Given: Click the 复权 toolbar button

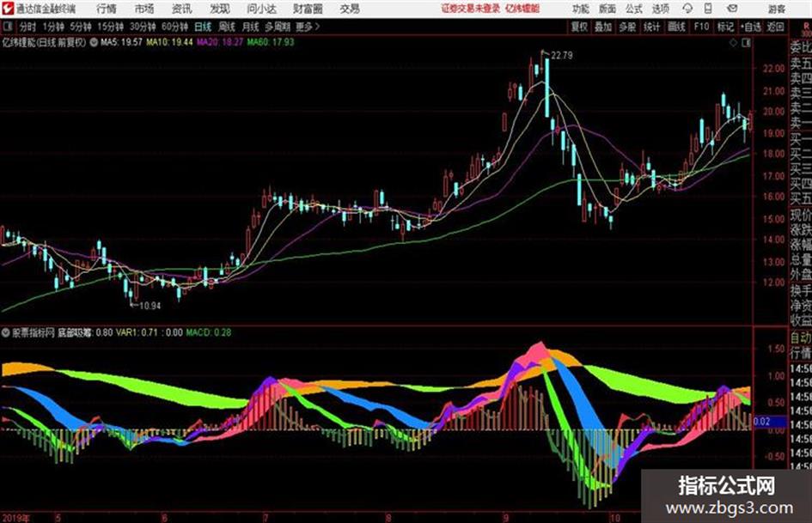Looking at the screenshot, I should coord(579,27).
